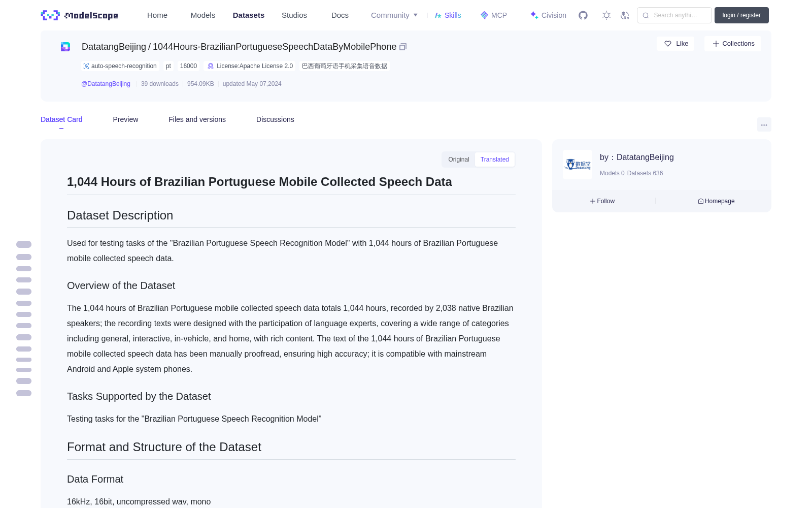Open the Models section
Image resolution: width=812 pixels, height=508 pixels.
click(x=203, y=15)
